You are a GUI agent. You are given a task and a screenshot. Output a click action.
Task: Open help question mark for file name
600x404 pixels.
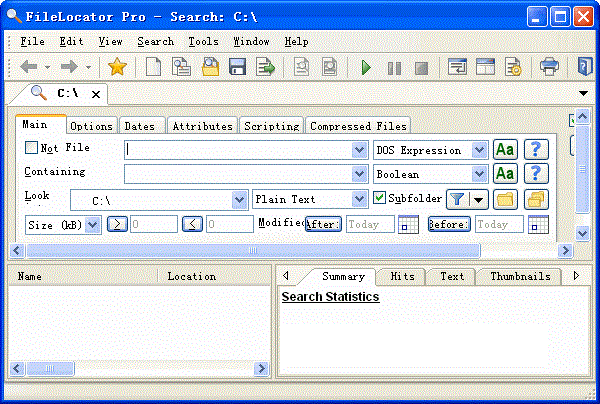(536, 150)
